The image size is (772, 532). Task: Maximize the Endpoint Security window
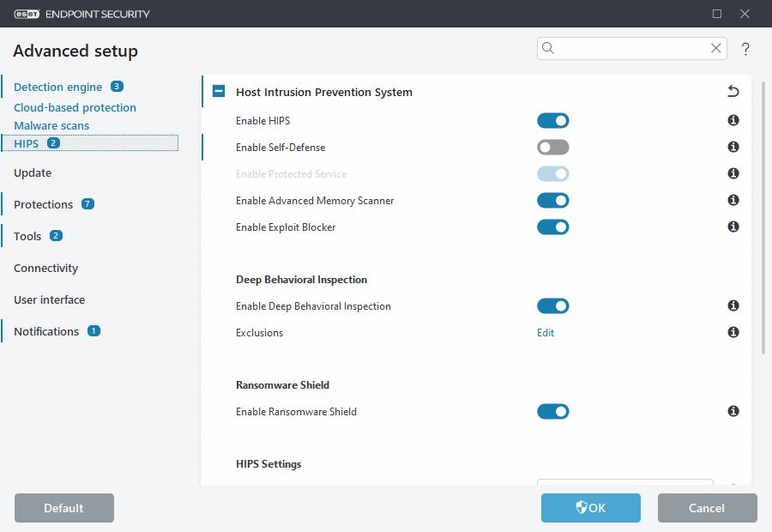[x=717, y=14]
